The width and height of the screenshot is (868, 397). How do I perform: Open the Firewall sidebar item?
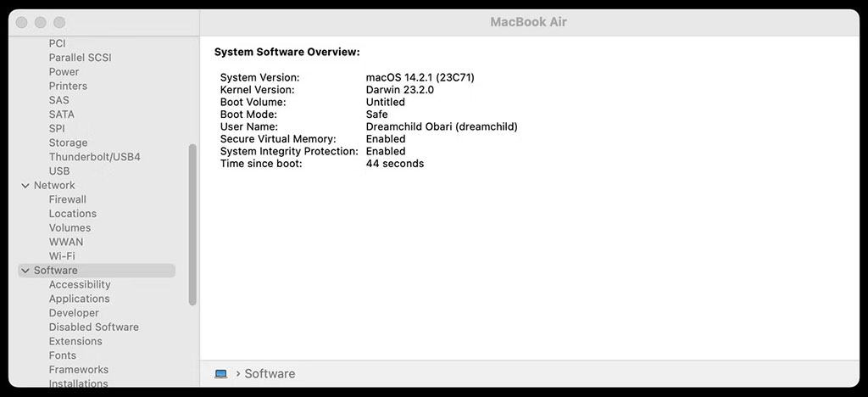pyautogui.click(x=68, y=199)
